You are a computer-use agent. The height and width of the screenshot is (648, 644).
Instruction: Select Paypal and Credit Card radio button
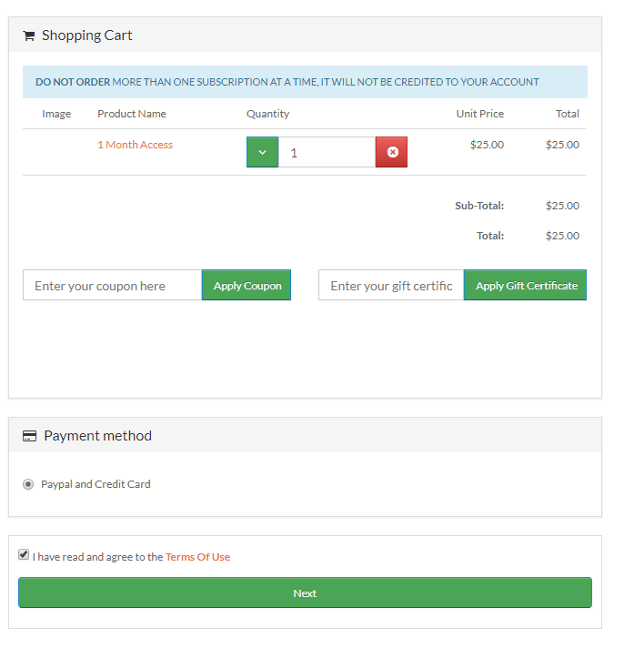(28, 484)
